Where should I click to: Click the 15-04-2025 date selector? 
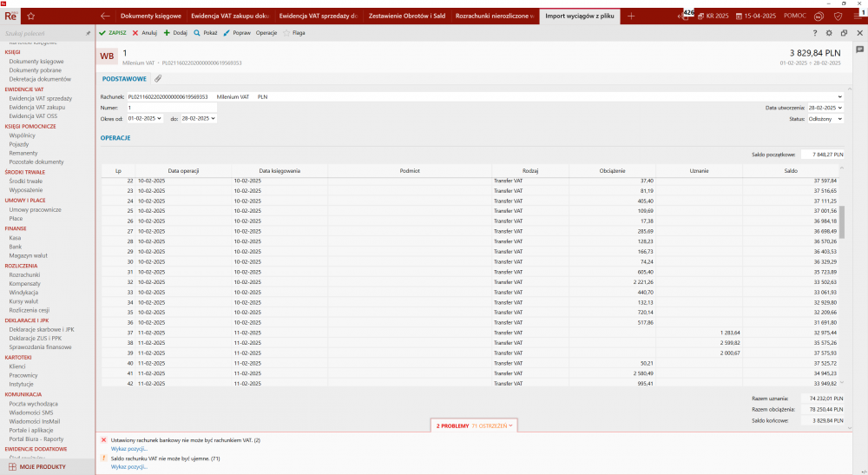tap(756, 16)
